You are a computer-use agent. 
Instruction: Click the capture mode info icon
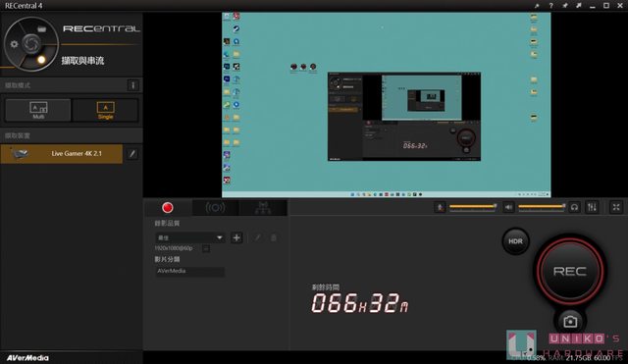tap(133, 85)
